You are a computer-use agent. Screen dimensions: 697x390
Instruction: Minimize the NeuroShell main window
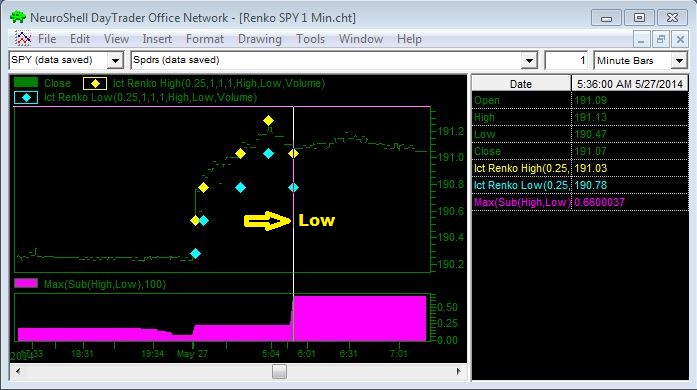point(606,18)
